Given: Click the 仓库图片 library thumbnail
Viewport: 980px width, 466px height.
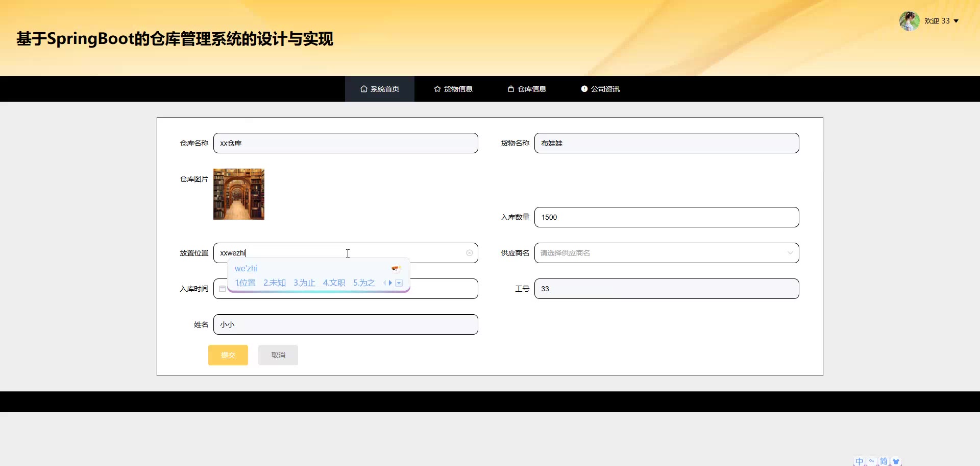Looking at the screenshot, I should click(x=239, y=194).
